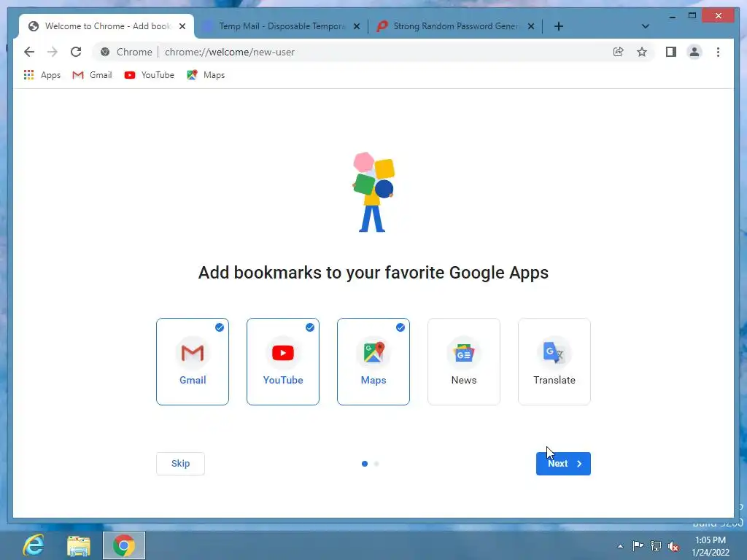The width and height of the screenshot is (747, 560).
Task: Deselect the Maps app card
Action: (373, 362)
